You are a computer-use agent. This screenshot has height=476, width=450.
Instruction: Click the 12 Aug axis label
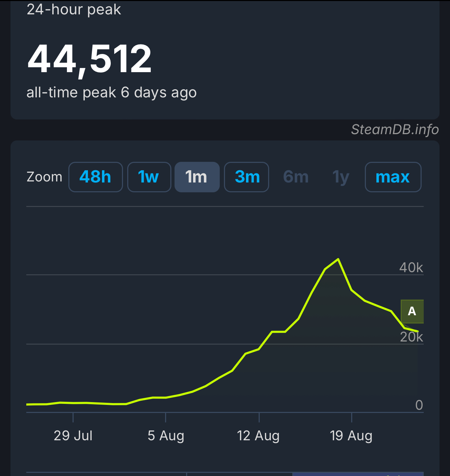[258, 436]
